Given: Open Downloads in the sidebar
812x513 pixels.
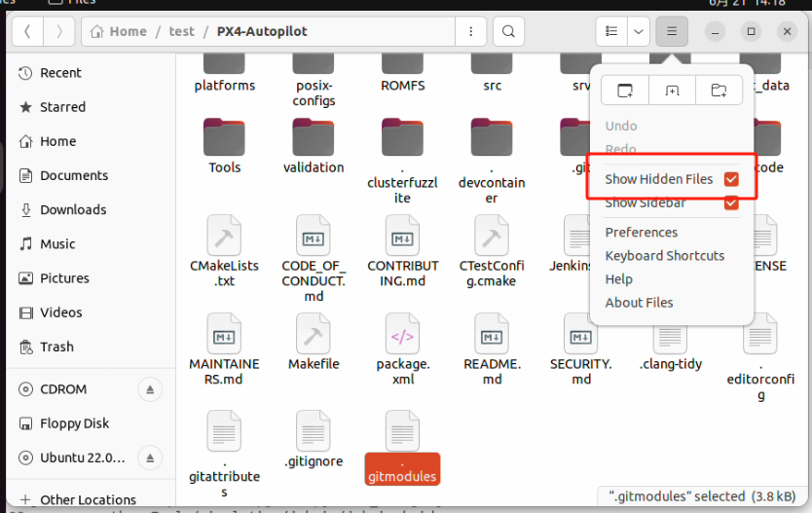Looking at the screenshot, I should (91, 209).
